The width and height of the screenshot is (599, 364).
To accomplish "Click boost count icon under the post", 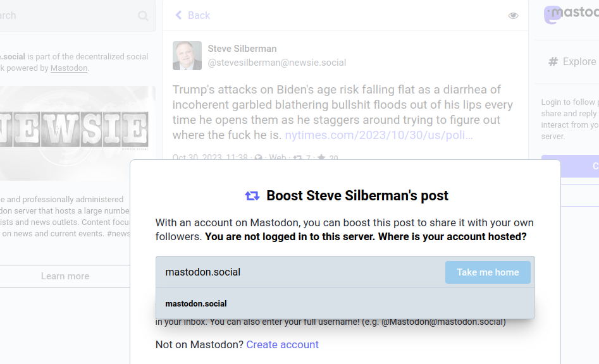I will click(x=297, y=158).
